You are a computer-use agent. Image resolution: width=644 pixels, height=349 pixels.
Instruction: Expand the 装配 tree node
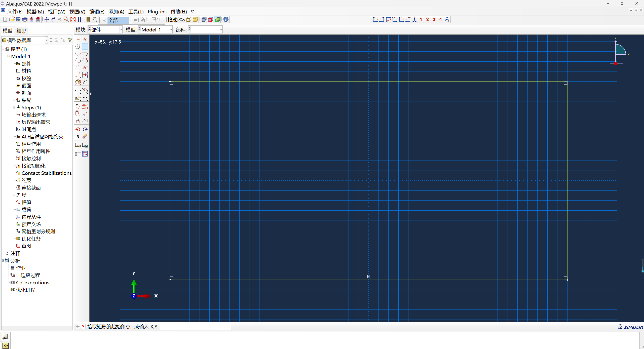tap(14, 100)
